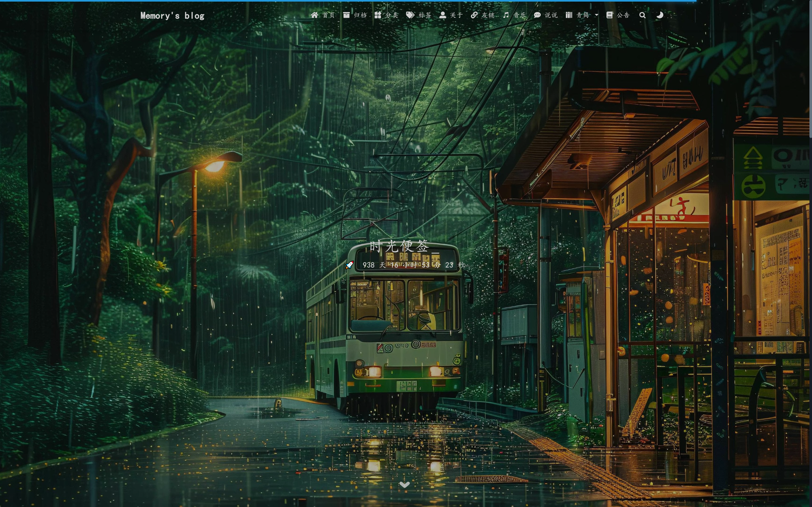This screenshot has width=812, height=507.
Task: Click the books icon beside 青简
Action: [569, 15]
